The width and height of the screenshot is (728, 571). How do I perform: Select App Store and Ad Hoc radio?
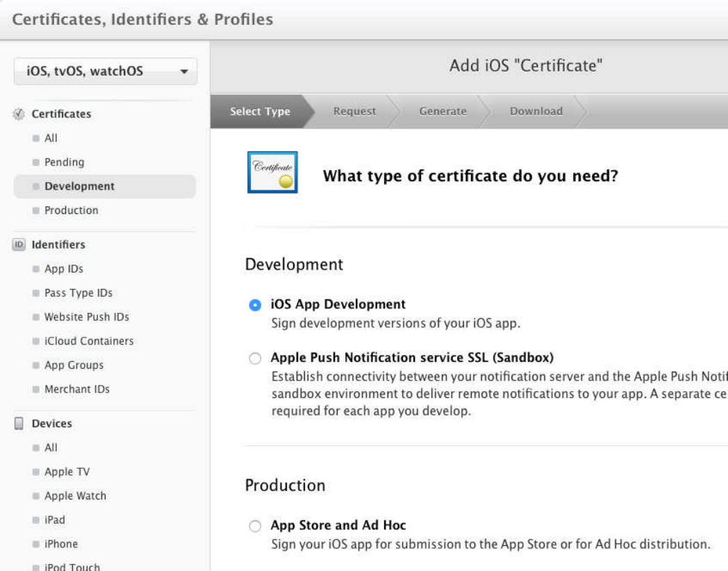pyautogui.click(x=255, y=526)
